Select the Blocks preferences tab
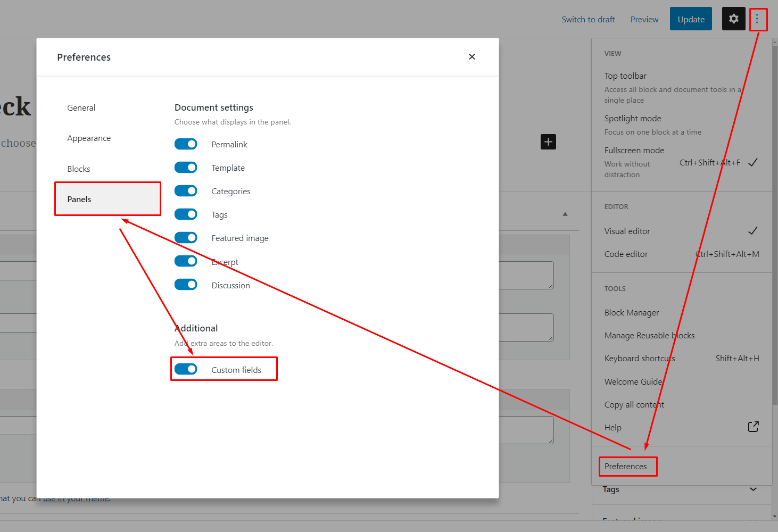Viewport: 778px width, 532px height. point(79,169)
